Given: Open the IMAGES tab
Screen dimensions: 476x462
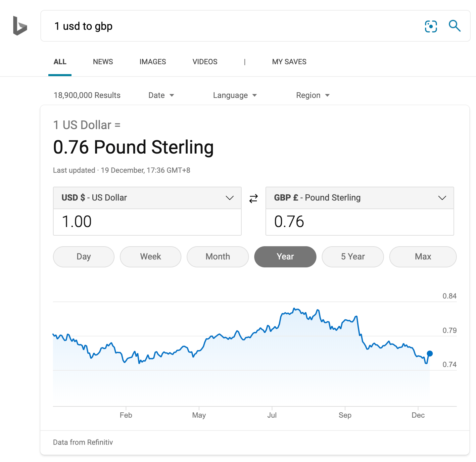Looking at the screenshot, I should tap(153, 62).
